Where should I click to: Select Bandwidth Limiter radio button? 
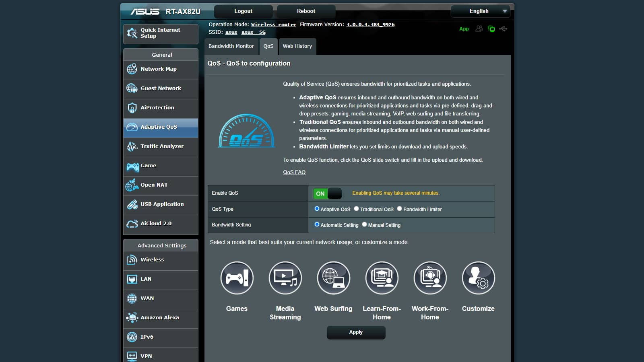coord(399,209)
